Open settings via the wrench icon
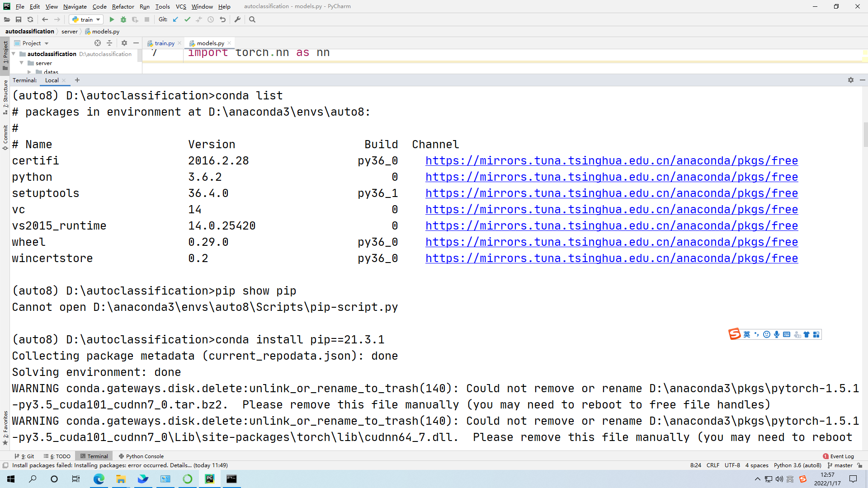The width and height of the screenshot is (868, 488). click(x=237, y=19)
